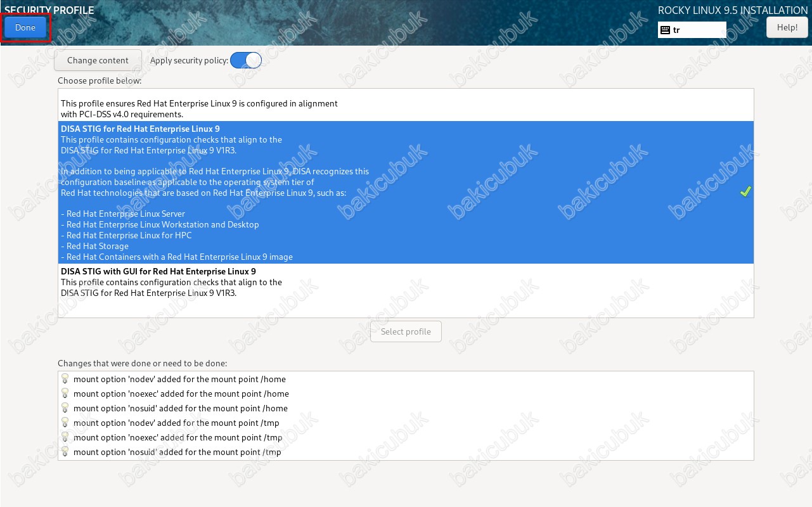Click the "Red Hat Enterprise Linux for HPC" line

pyautogui.click(x=126, y=236)
